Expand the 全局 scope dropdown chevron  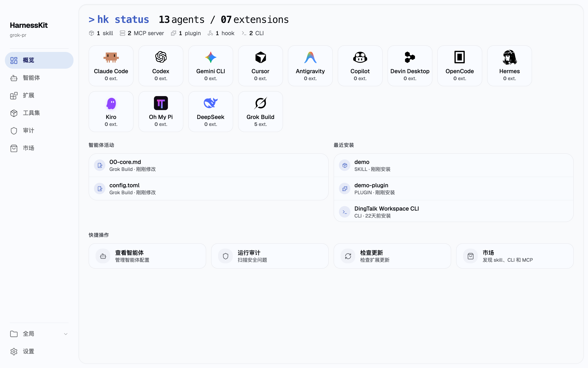point(66,334)
